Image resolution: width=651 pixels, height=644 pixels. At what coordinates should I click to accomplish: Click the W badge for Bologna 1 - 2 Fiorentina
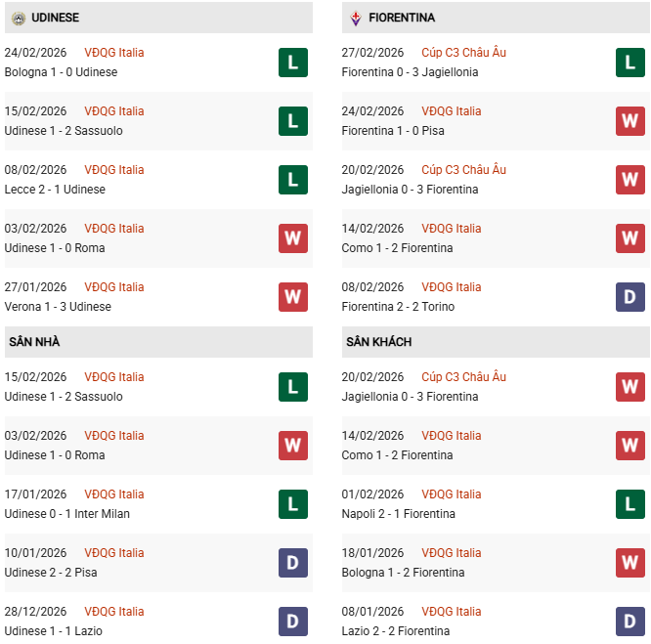(x=629, y=563)
